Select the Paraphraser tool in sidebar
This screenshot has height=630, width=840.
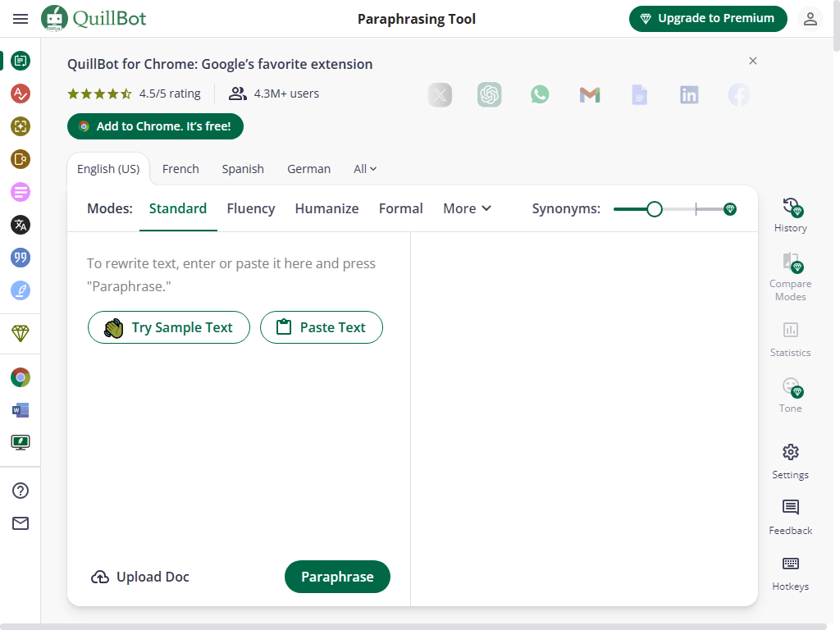tap(21, 61)
